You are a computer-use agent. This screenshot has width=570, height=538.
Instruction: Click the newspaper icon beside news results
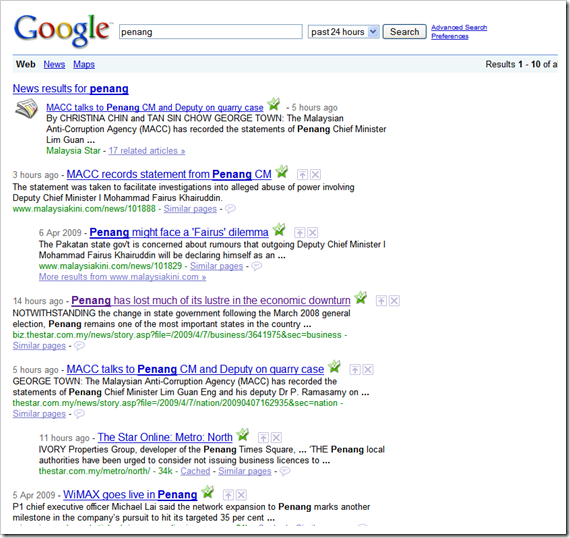click(27, 109)
